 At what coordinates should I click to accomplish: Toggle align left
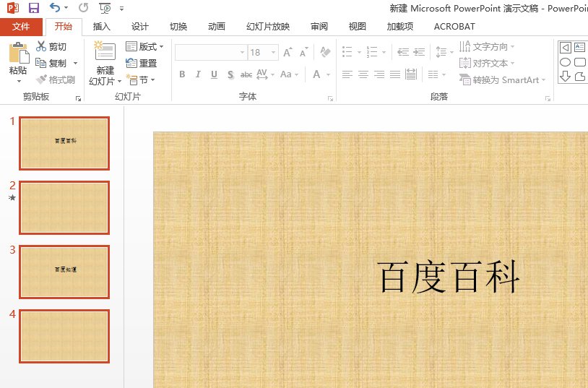347,74
